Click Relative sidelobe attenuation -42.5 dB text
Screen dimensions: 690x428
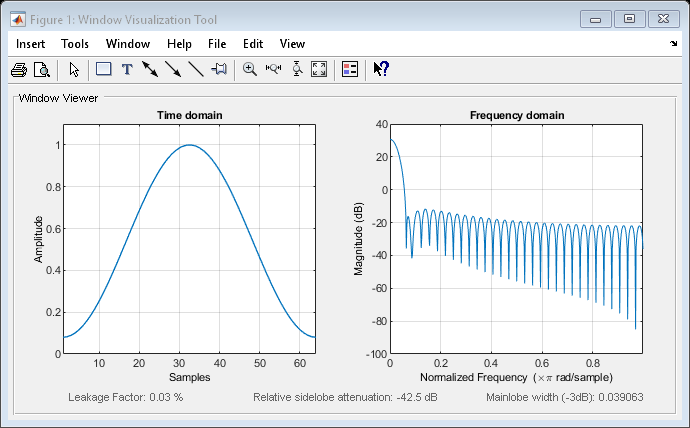coord(345,397)
